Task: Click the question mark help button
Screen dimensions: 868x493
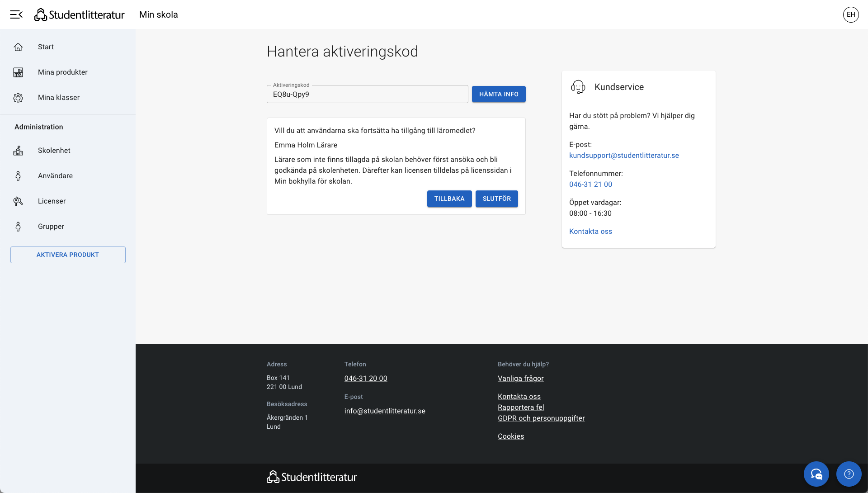Action: click(849, 474)
